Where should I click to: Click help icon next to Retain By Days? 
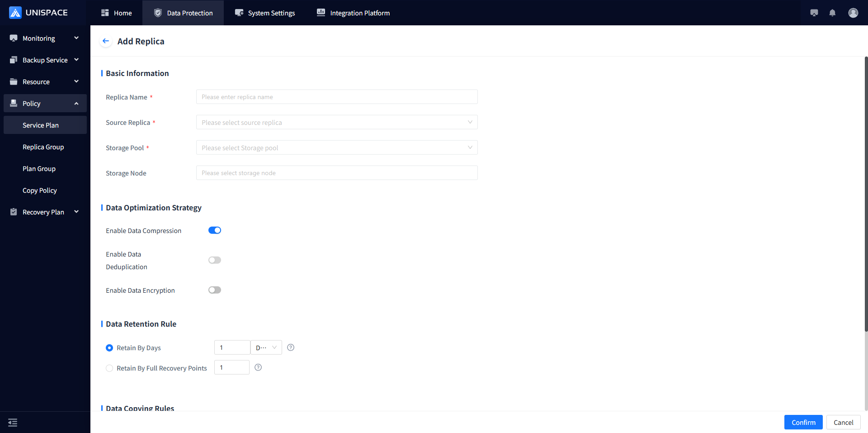point(291,347)
